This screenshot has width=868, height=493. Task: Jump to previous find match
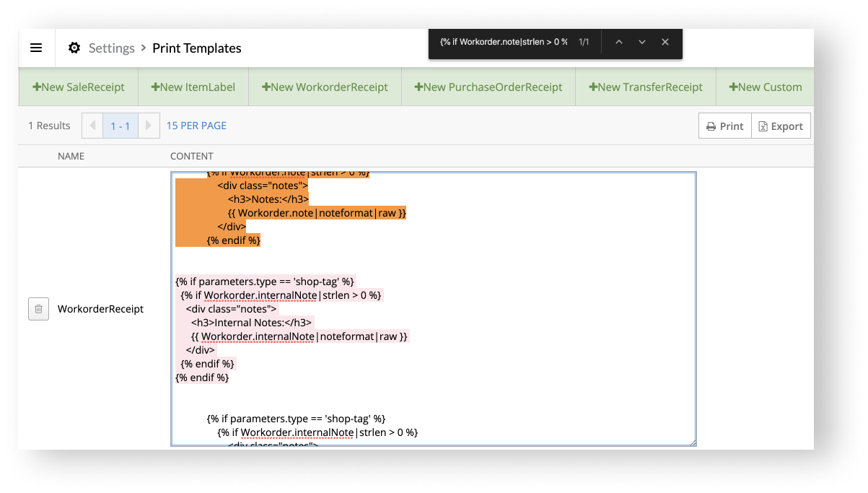[619, 42]
